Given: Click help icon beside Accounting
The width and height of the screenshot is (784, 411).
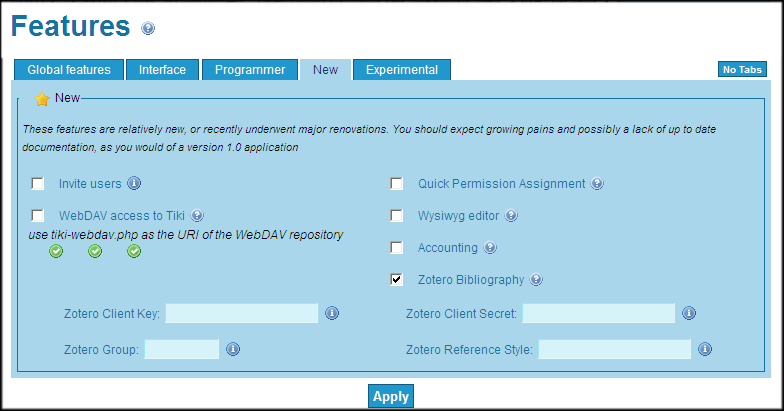Looking at the screenshot, I should 490,248.
